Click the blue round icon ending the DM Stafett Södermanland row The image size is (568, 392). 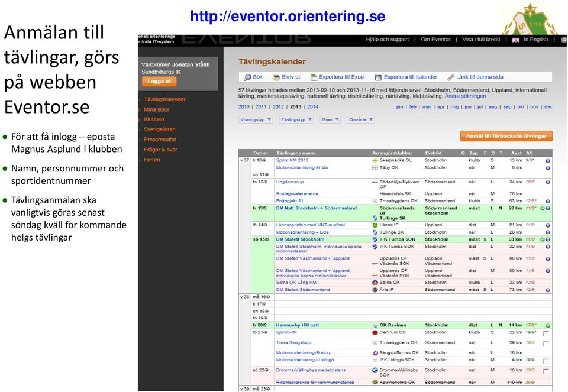tap(548, 290)
